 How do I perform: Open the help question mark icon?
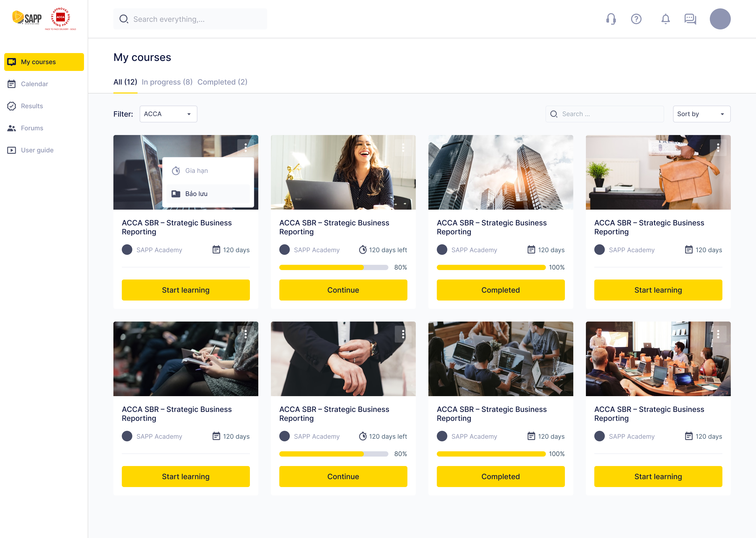pyautogui.click(x=636, y=19)
